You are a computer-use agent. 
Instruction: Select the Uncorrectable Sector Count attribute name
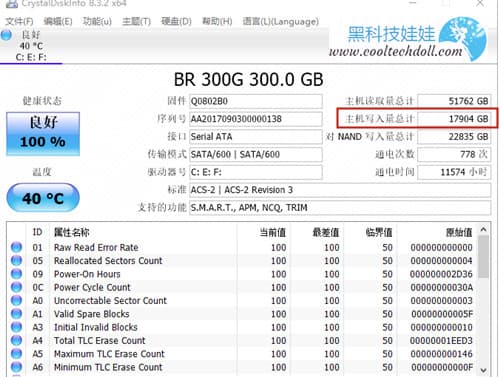(x=110, y=301)
